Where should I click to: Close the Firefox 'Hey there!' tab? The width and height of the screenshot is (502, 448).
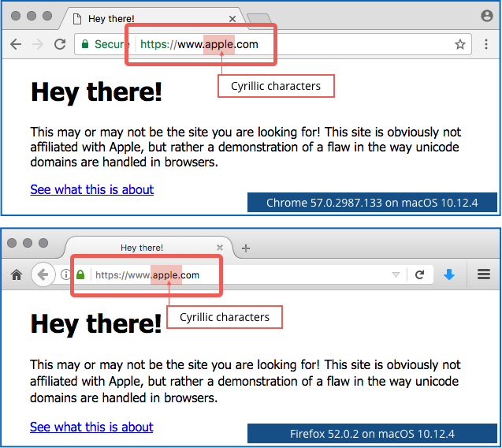click(x=220, y=248)
